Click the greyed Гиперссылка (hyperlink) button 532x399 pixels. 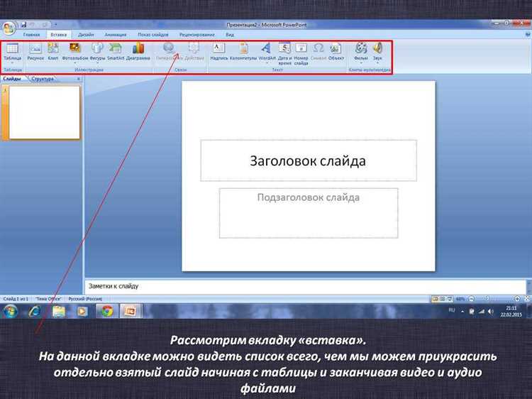(x=169, y=52)
